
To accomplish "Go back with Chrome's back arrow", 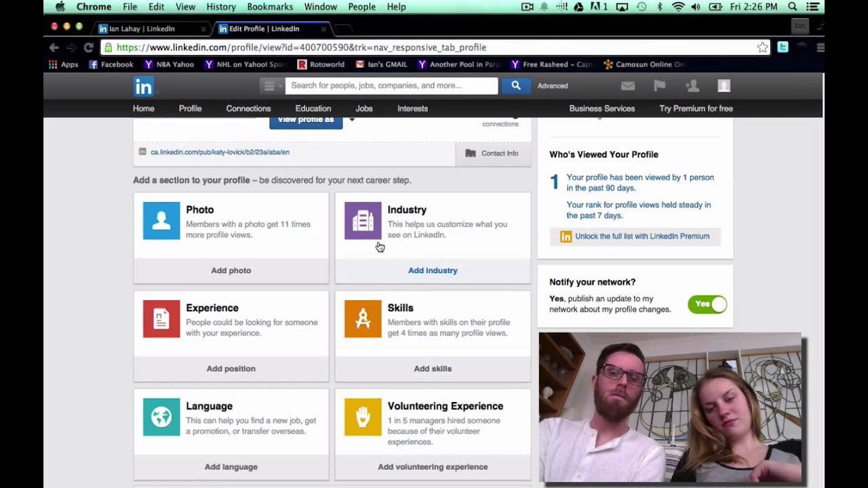I will coord(54,47).
